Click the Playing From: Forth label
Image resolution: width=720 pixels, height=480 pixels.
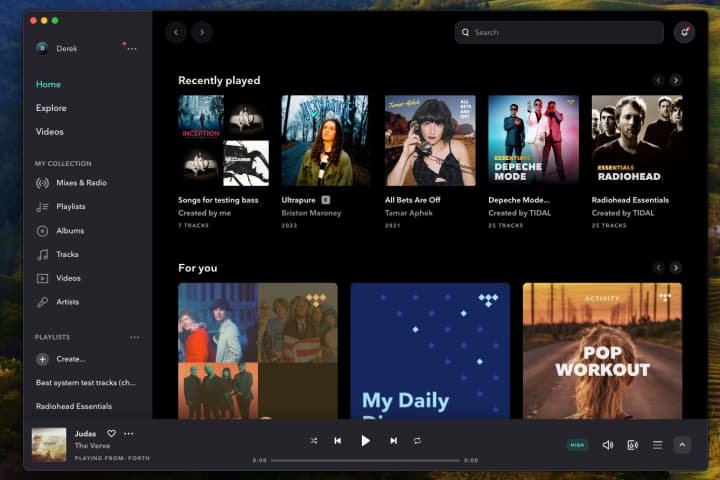coord(112,458)
